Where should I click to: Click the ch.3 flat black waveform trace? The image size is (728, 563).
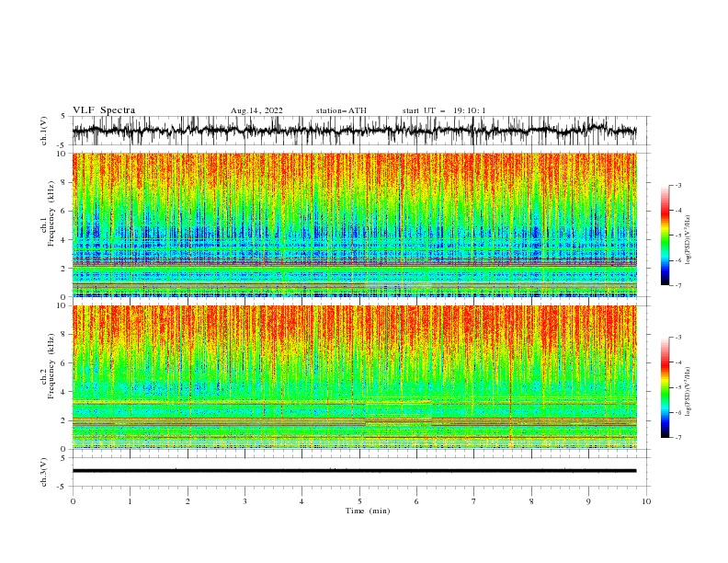tap(354, 471)
